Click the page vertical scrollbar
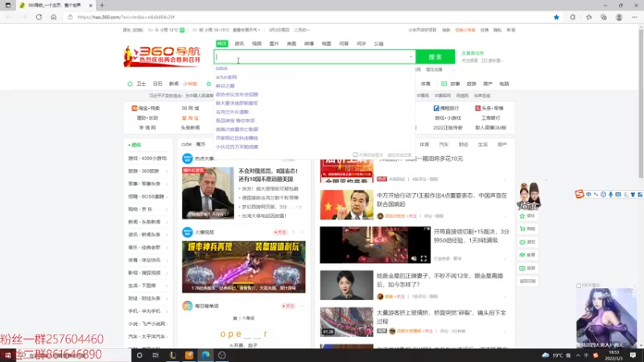644x362 pixels. (x=641, y=102)
